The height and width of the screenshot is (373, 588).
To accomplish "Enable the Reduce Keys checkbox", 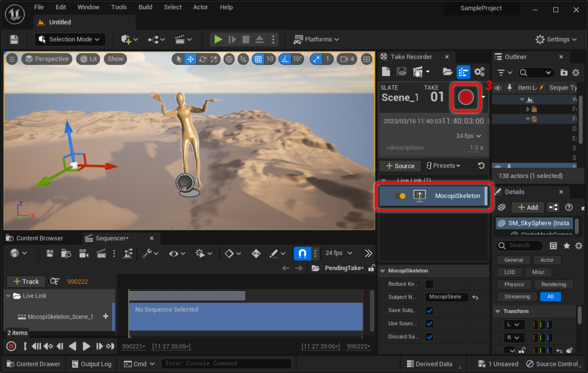I will coord(429,284).
